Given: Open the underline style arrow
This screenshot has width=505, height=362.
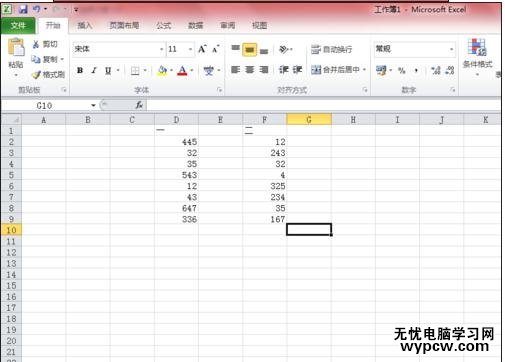Looking at the screenshot, I should click(118, 70).
